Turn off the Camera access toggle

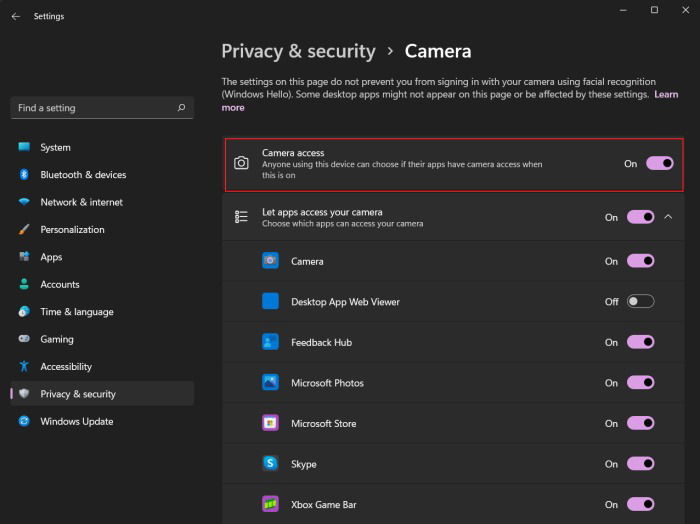(659, 163)
